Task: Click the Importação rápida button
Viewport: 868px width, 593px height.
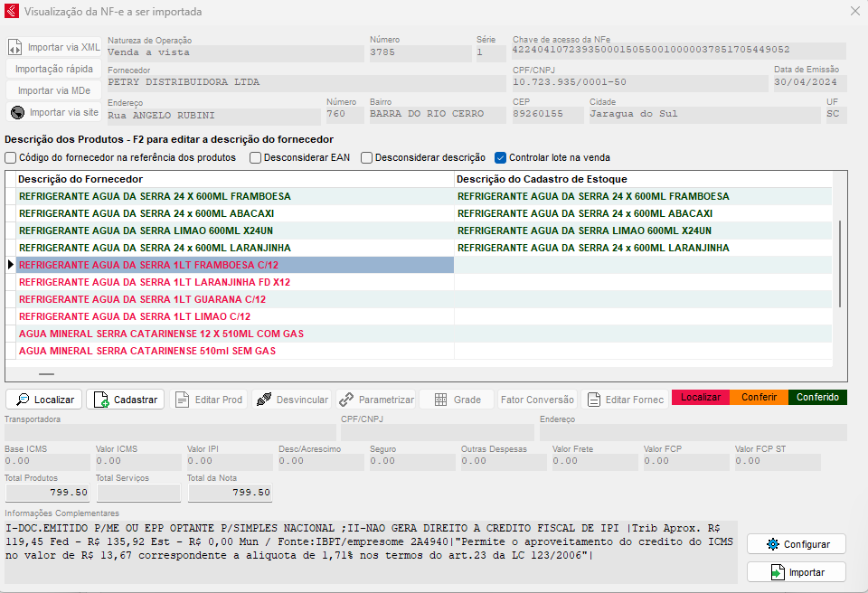Action: (x=54, y=69)
